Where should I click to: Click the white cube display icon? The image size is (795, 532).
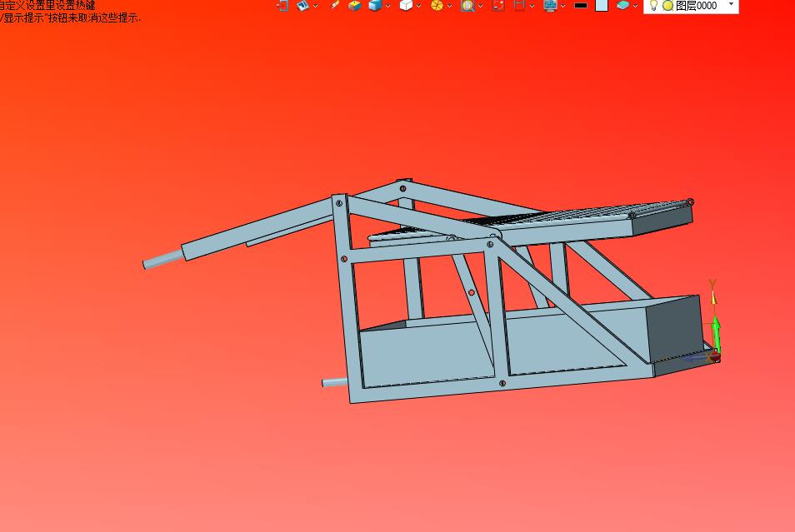406,5
